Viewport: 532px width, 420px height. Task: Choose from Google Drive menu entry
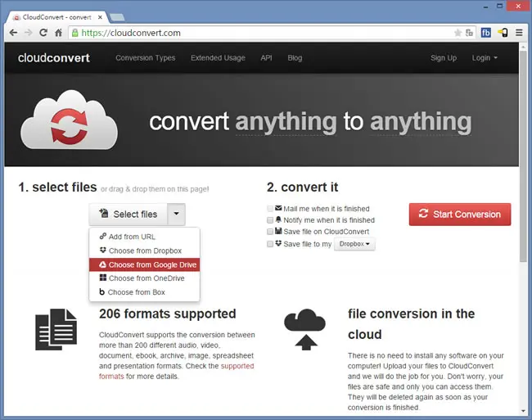pyautogui.click(x=145, y=264)
